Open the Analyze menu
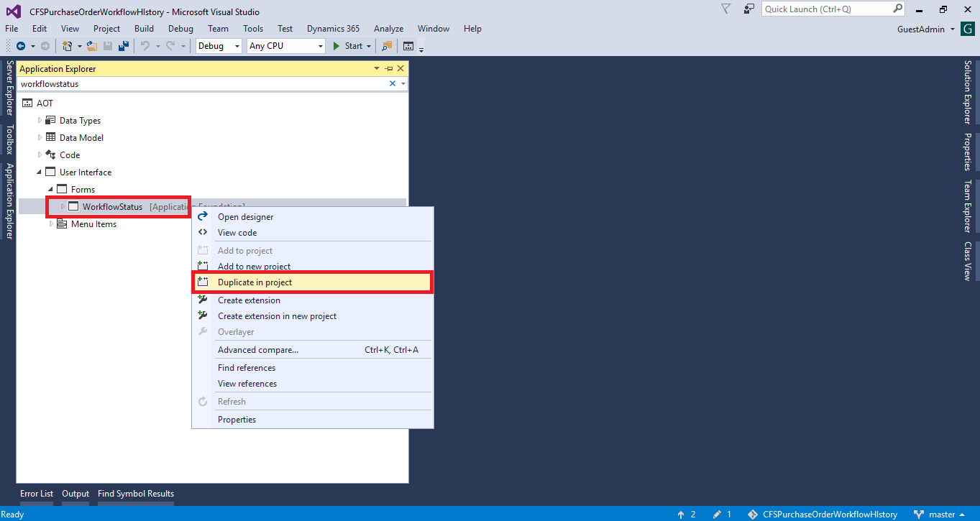This screenshot has height=521, width=980. coord(388,29)
